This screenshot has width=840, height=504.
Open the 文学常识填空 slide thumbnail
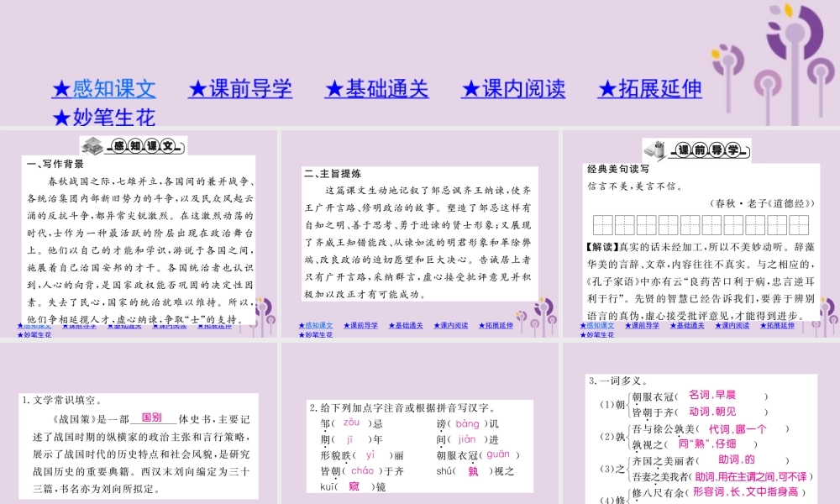[139, 423]
